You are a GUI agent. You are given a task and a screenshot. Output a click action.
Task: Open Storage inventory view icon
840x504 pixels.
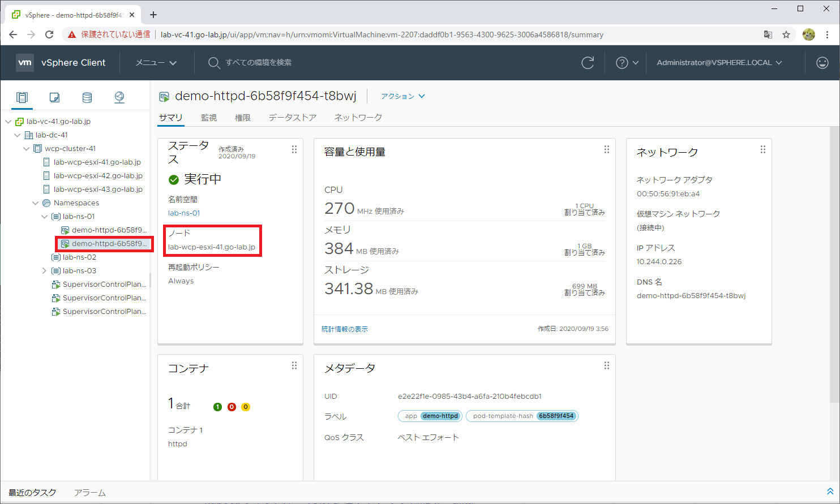[x=87, y=97]
